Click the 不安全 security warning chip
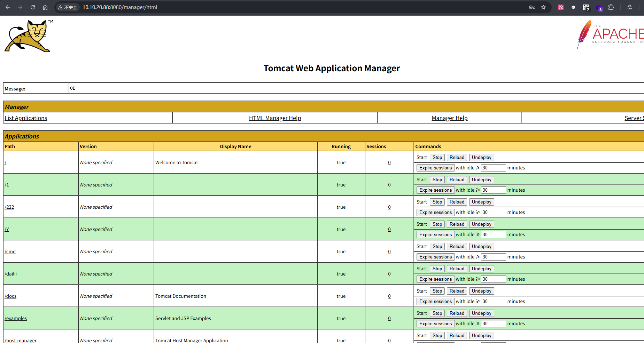644x343 pixels. (68, 7)
